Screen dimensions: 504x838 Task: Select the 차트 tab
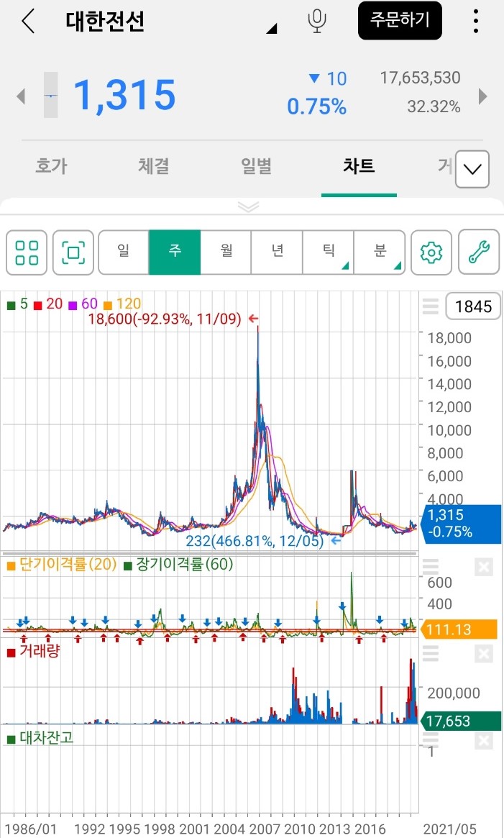(x=359, y=165)
